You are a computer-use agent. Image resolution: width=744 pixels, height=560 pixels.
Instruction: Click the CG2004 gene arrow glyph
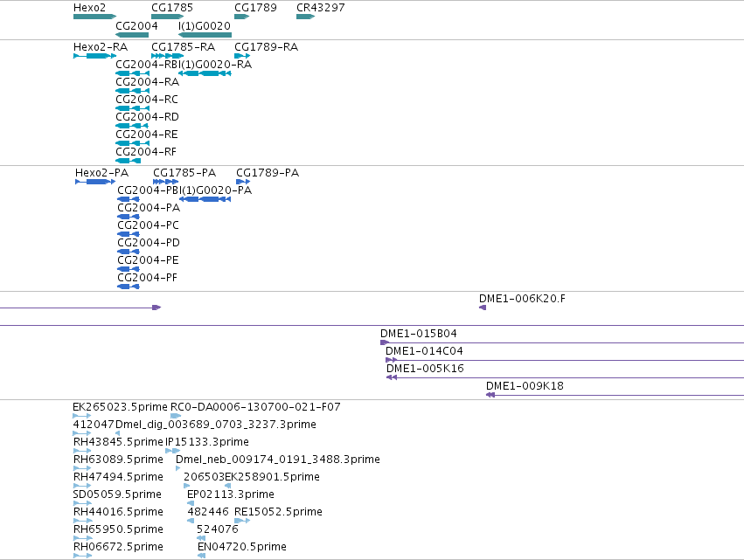[132, 35]
